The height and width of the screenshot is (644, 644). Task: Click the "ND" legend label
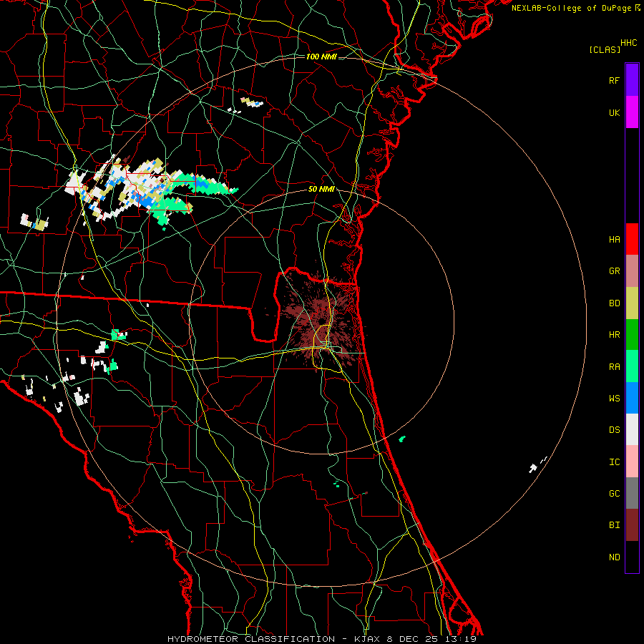(x=614, y=557)
